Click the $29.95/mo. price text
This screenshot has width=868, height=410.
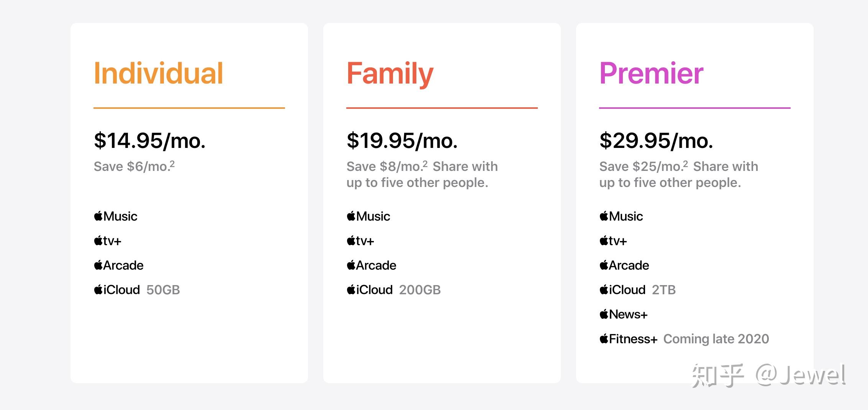pyautogui.click(x=656, y=141)
